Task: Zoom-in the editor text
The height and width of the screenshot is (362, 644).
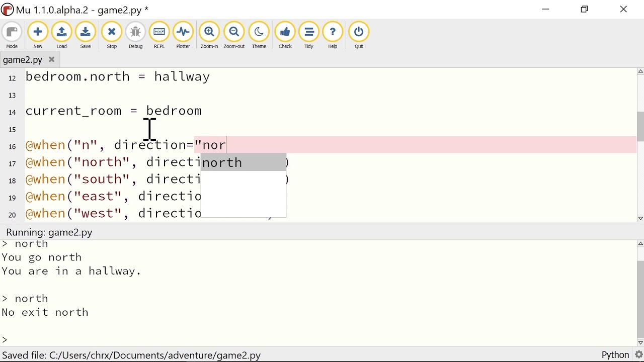Action: (210, 35)
